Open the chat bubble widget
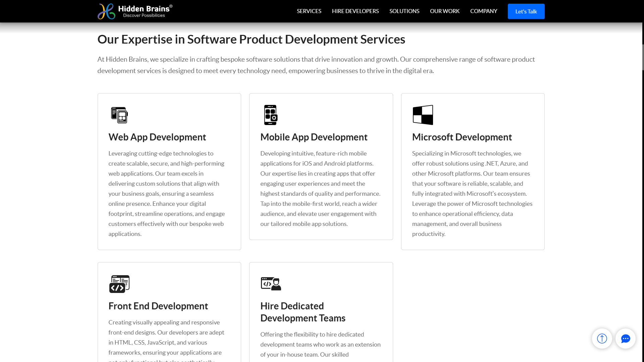Screen dimensions: 644x362 pyautogui.click(x=625, y=339)
